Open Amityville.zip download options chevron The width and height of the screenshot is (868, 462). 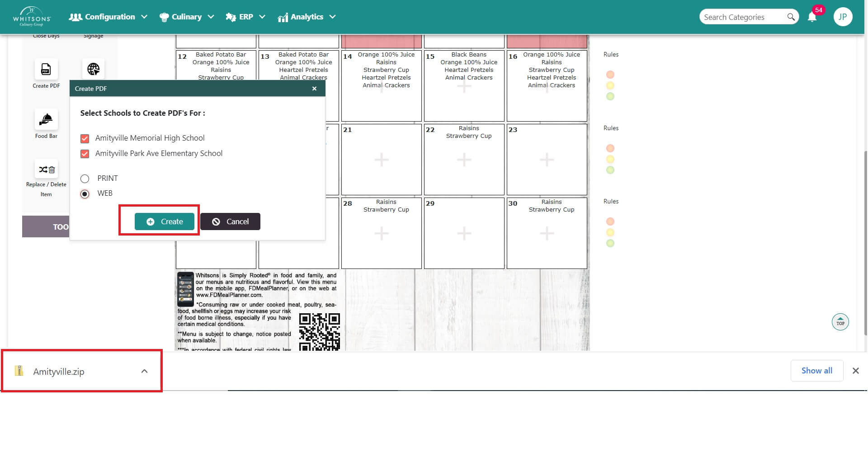[x=144, y=371]
